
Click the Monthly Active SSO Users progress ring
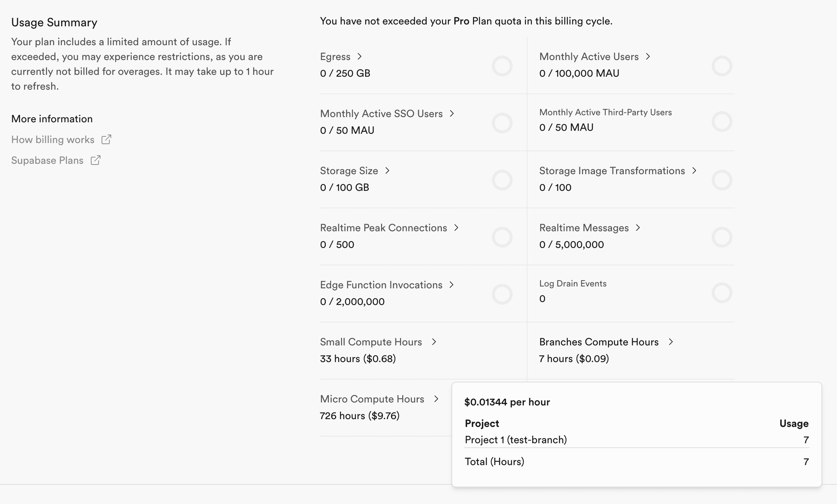[502, 123]
